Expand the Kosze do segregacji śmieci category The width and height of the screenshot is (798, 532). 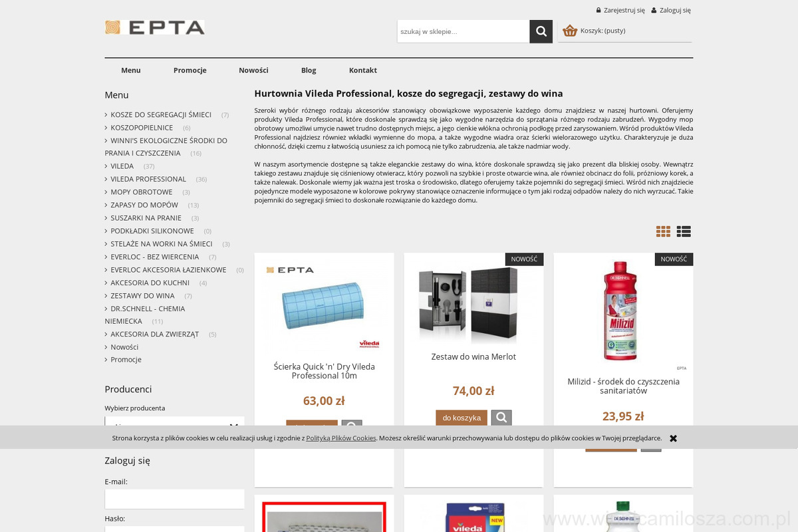(160, 115)
